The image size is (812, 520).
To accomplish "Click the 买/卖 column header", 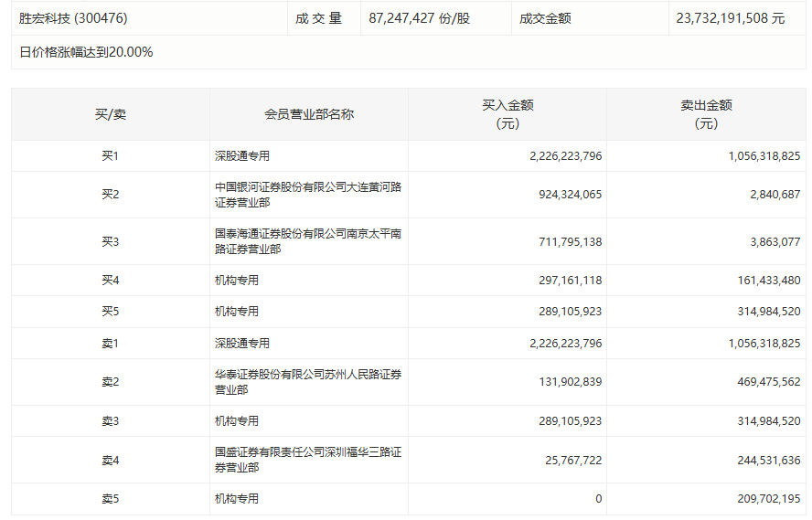I will point(111,114).
